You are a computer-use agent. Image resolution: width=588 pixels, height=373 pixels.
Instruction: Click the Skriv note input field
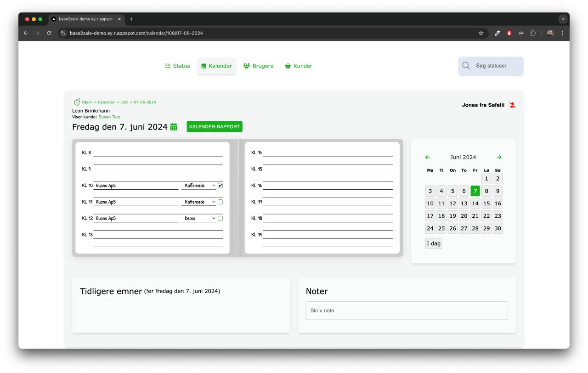(407, 311)
